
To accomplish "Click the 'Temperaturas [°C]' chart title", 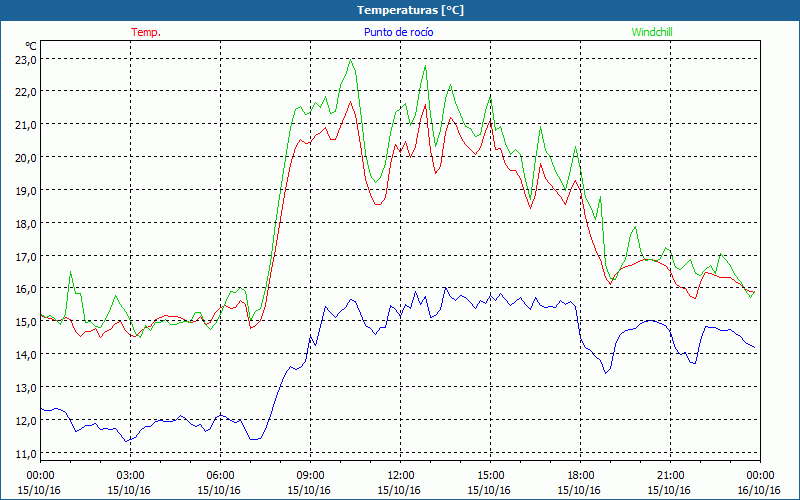I will [x=410, y=10].
